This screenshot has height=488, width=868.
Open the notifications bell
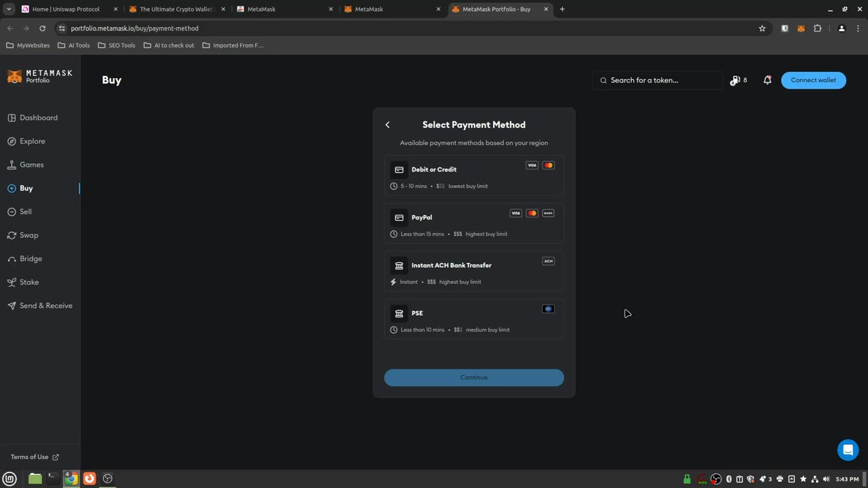(768, 80)
